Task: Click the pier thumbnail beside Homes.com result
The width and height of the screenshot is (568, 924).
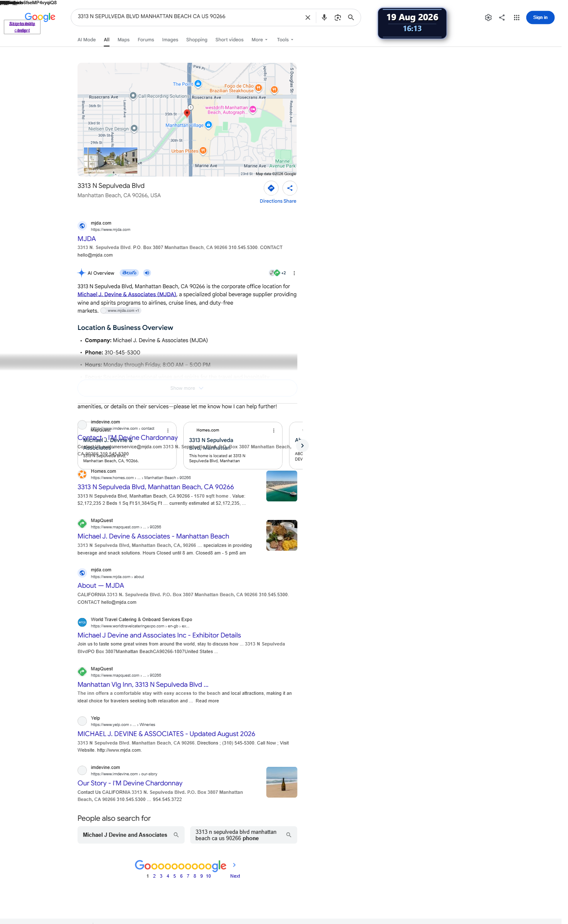Action: (x=281, y=486)
